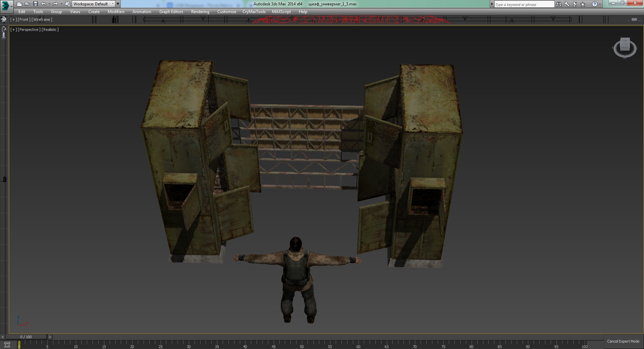Open the Realistic shading viewport label menu

[50, 30]
